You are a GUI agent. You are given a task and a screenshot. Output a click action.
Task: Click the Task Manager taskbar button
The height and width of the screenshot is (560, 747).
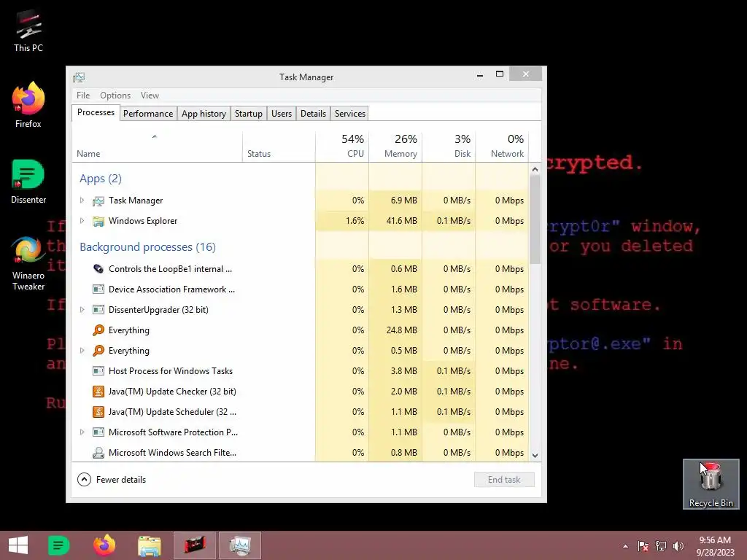point(239,545)
